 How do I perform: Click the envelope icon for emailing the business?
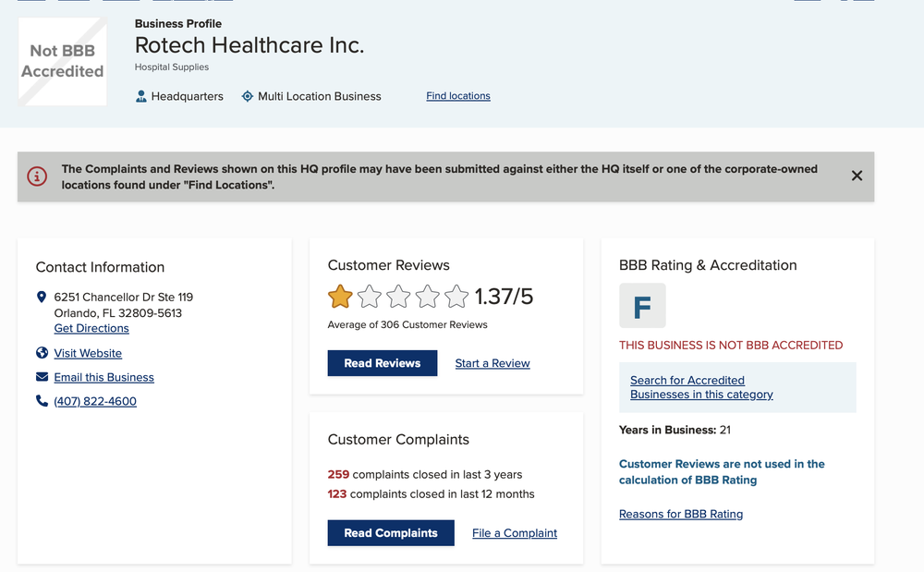pos(42,377)
